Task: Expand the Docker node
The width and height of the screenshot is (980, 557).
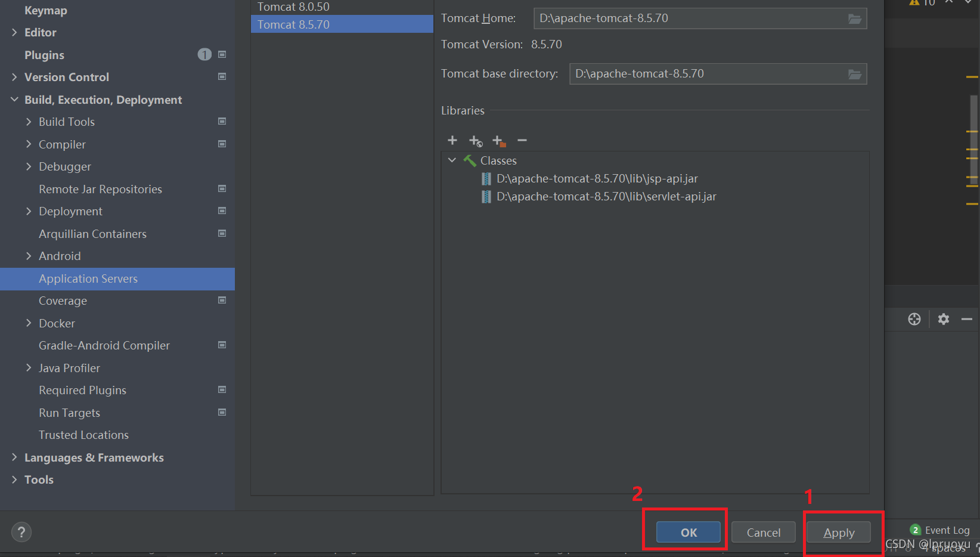Action: click(x=29, y=323)
